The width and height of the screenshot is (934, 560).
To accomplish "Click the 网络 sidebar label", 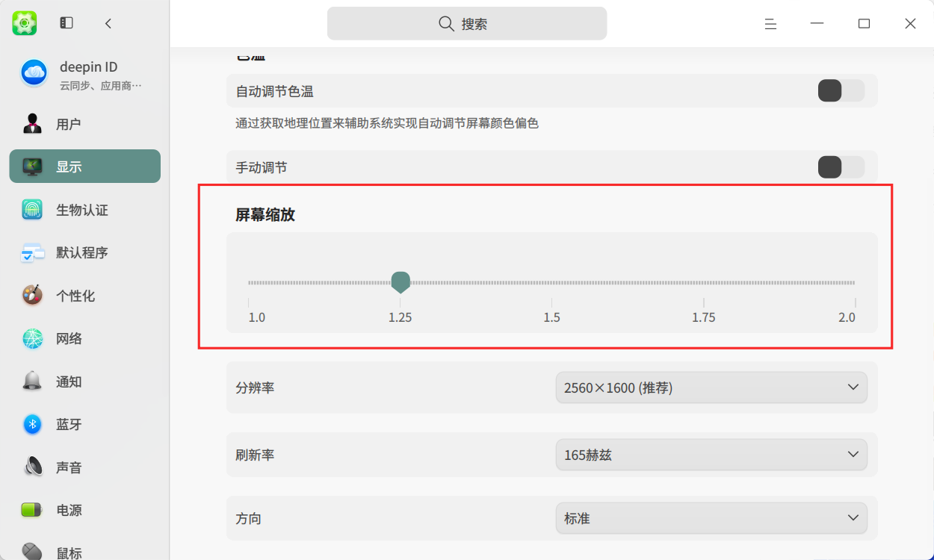I will [x=69, y=339].
